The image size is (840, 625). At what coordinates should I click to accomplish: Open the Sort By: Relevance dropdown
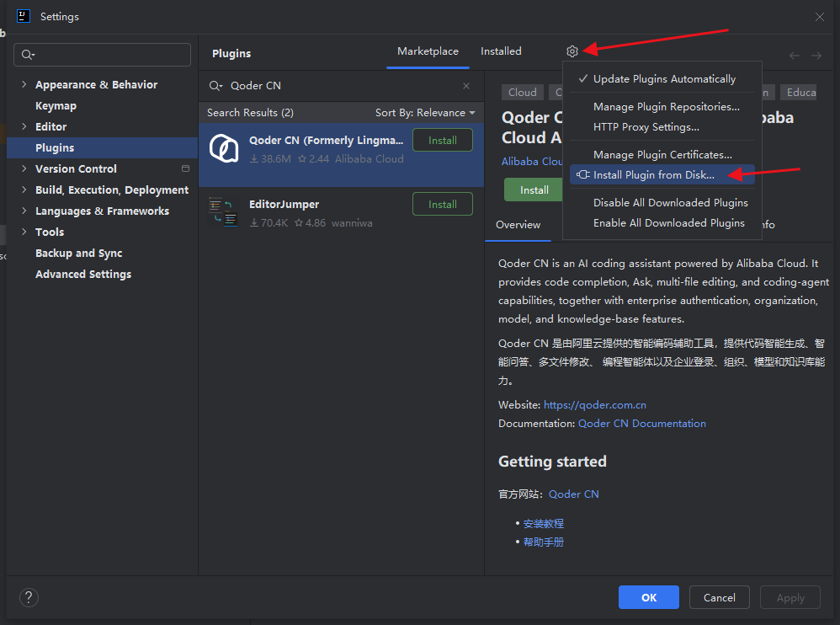pyautogui.click(x=425, y=113)
